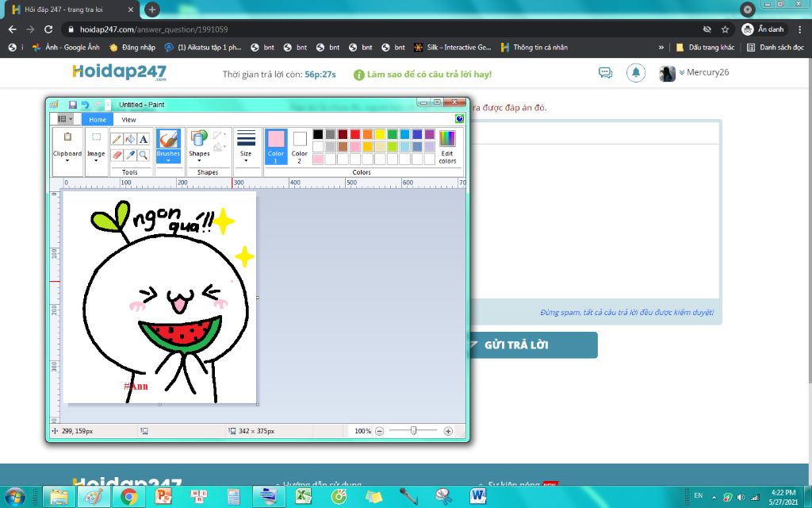Screen dimensions: 812x508
Task: Open the Hoidap247 notifications bell
Action: (x=636, y=72)
